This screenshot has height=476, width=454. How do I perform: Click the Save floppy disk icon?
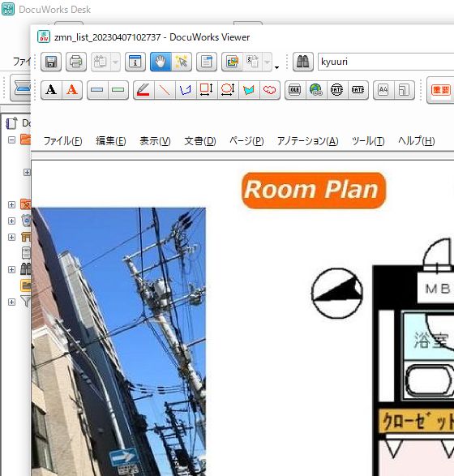click(51, 62)
